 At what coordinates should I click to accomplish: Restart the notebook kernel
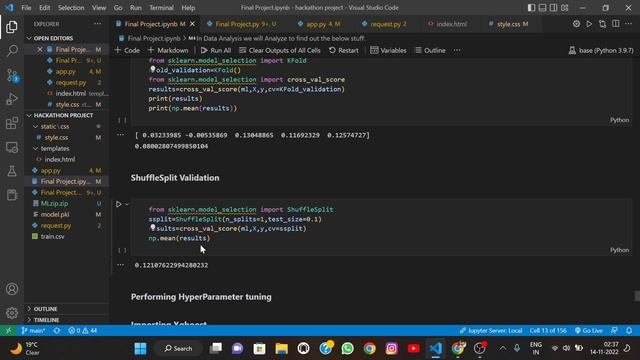click(344, 50)
